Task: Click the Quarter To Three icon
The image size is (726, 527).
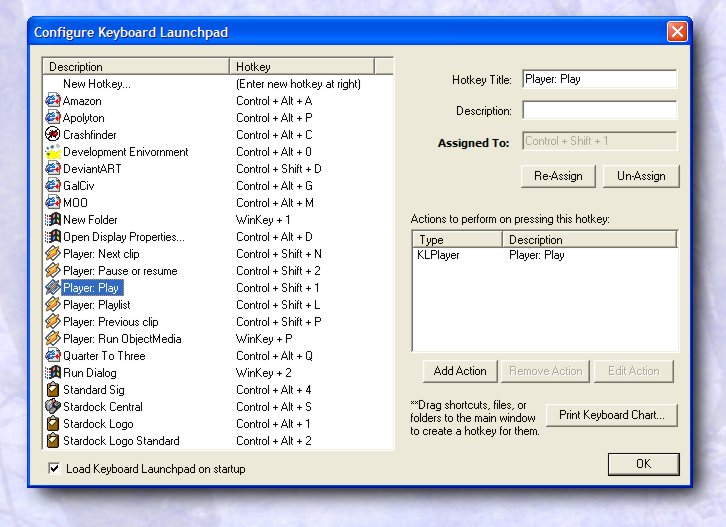Action: coord(53,356)
